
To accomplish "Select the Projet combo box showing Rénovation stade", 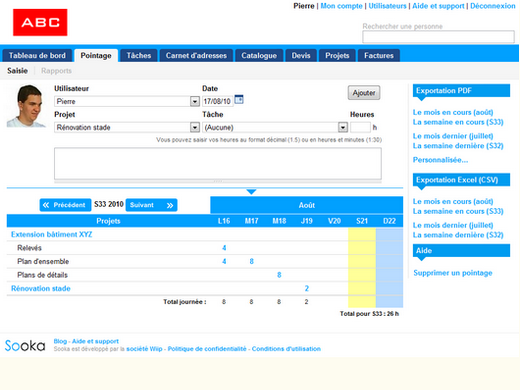I will [127, 127].
